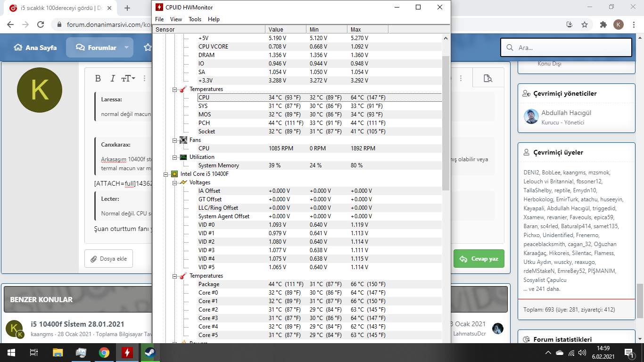Click the Dosya ekle button
644x362 pixels.
click(109, 259)
